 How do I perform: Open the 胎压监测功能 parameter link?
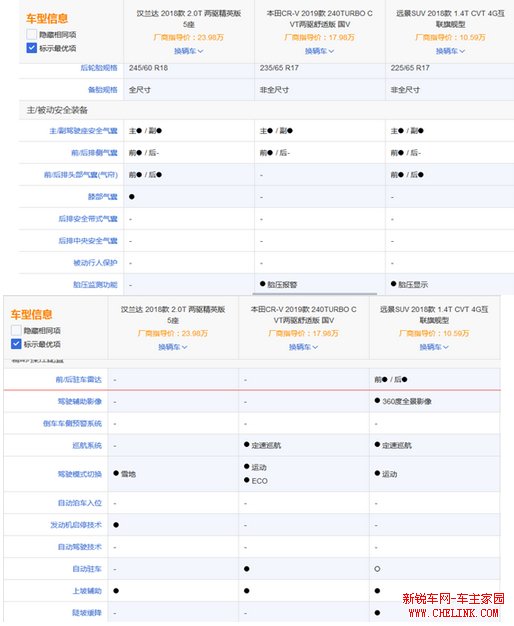[x=95, y=285]
